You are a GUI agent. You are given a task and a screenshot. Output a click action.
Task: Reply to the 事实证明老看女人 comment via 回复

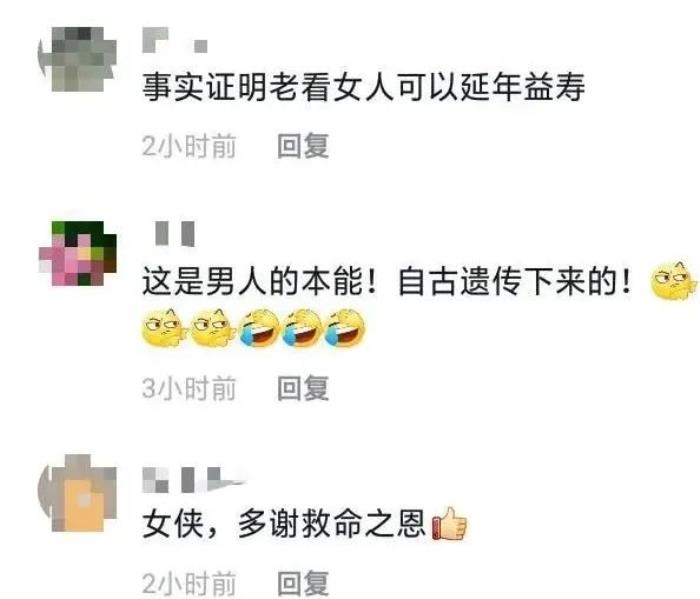pos(303,146)
